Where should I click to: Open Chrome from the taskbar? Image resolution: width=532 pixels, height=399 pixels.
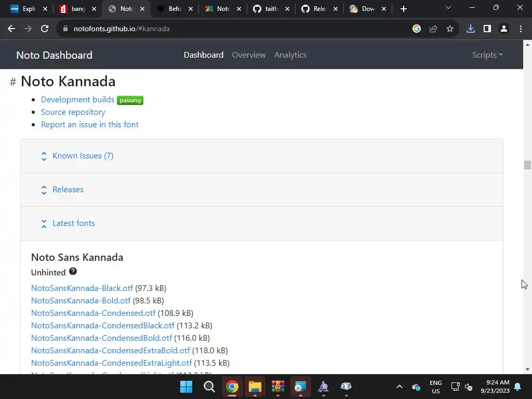click(232, 387)
